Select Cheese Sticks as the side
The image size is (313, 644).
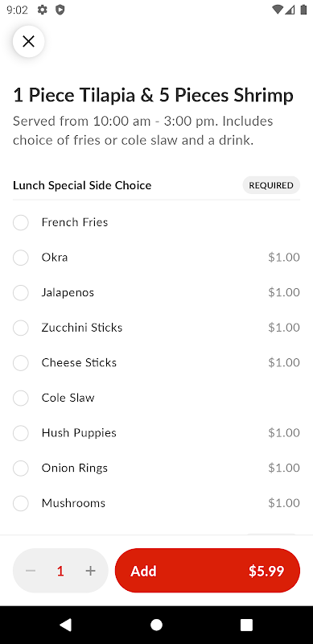coord(156,363)
